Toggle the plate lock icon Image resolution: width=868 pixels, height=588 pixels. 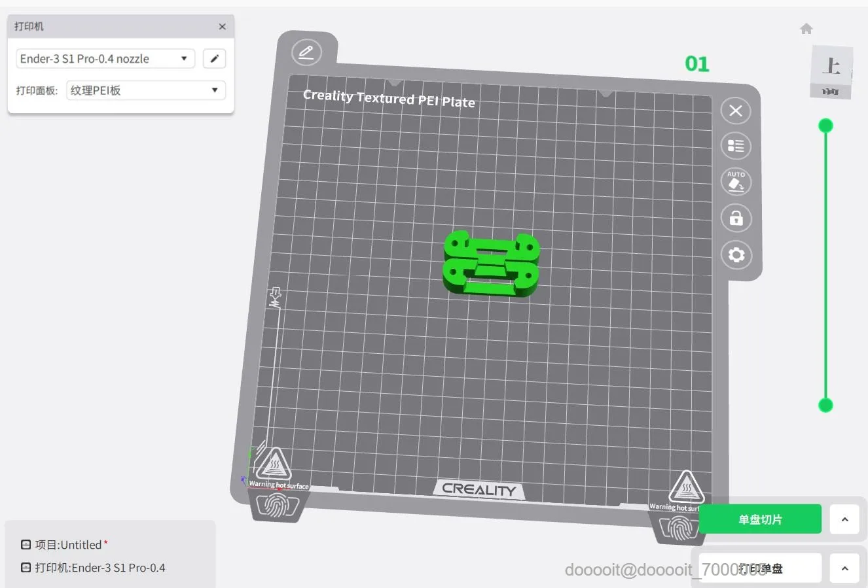point(736,218)
